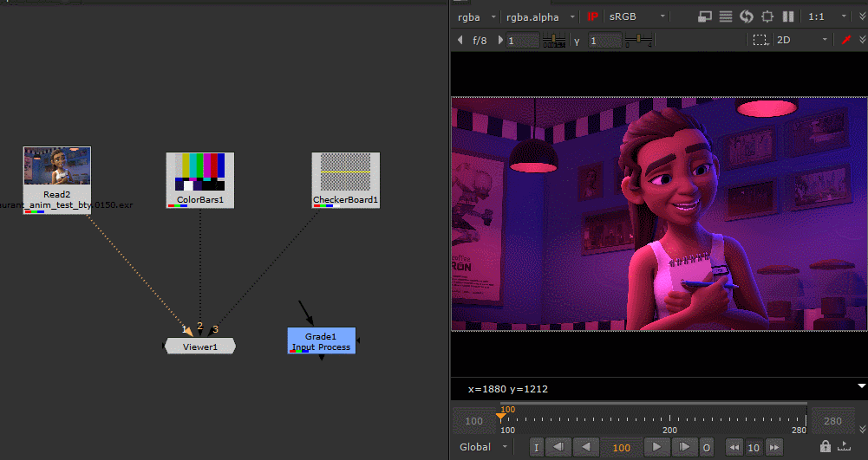
Task: Click the Read2 file name label
Action: click(66, 205)
